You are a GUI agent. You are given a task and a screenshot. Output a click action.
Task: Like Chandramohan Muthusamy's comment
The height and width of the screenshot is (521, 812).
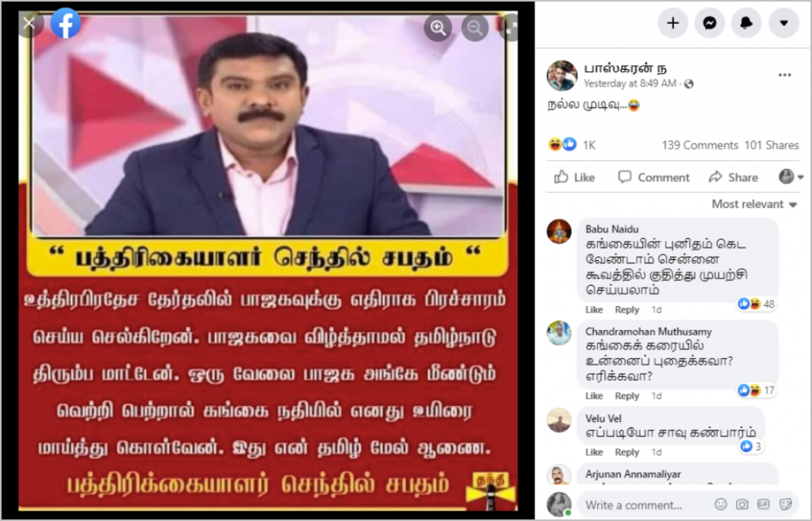(593, 396)
